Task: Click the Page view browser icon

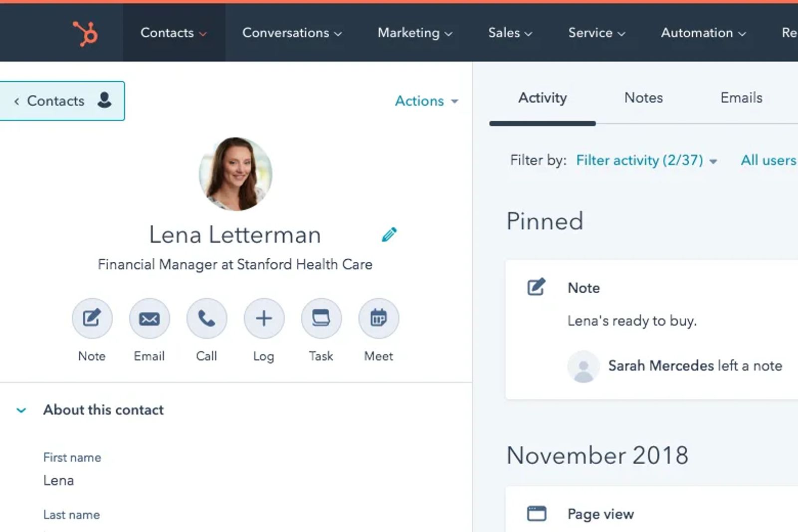Action: pos(537,514)
